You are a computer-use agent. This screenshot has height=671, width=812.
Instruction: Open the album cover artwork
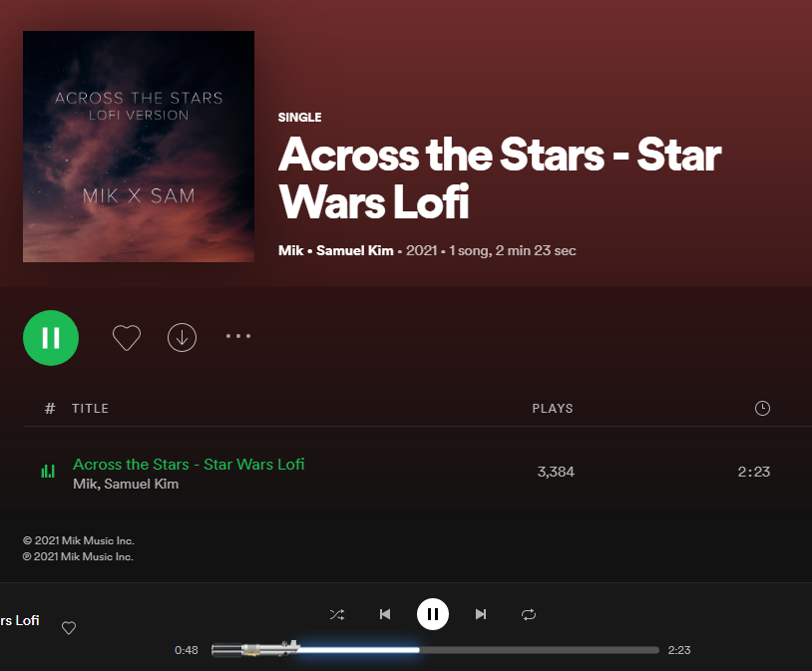(x=139, y=147)
